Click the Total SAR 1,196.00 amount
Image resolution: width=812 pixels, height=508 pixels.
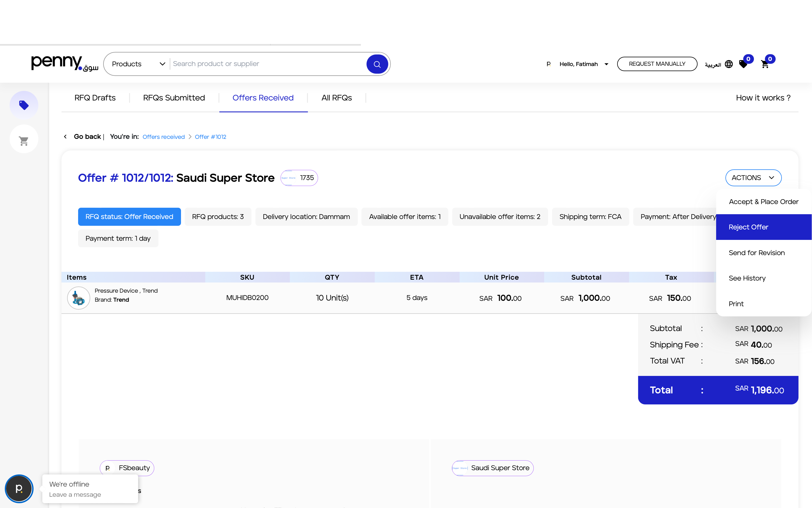(x=759, y=390)
